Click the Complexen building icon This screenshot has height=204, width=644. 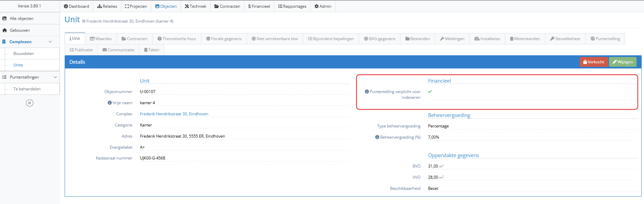(4, 41)
